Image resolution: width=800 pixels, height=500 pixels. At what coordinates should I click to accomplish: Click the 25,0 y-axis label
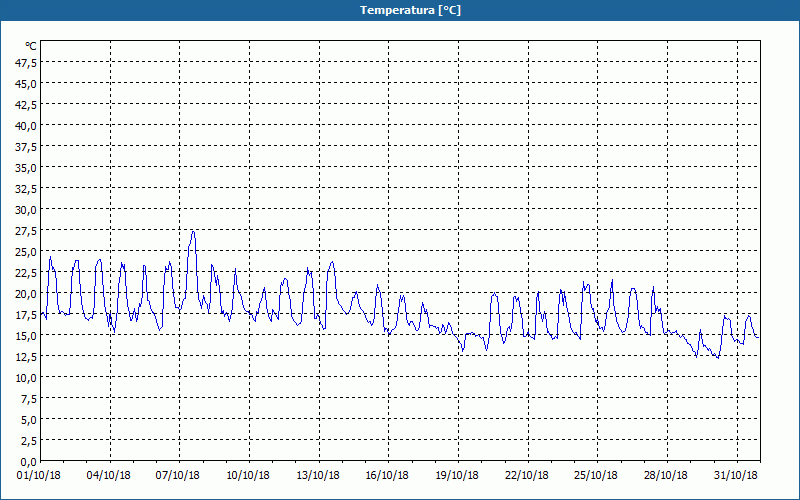click(x=27, y=252)
